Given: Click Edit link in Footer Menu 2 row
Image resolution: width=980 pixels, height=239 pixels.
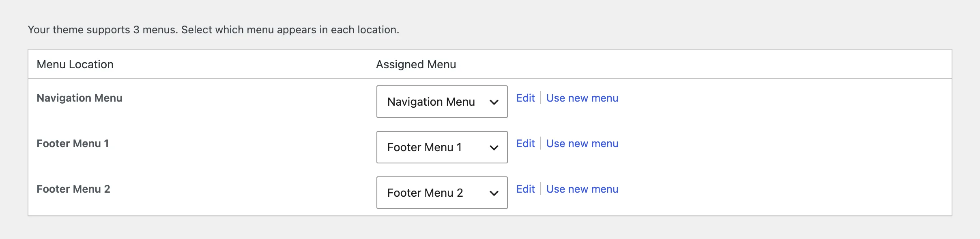Looking at the screenshot, I should tap(525, 189).
